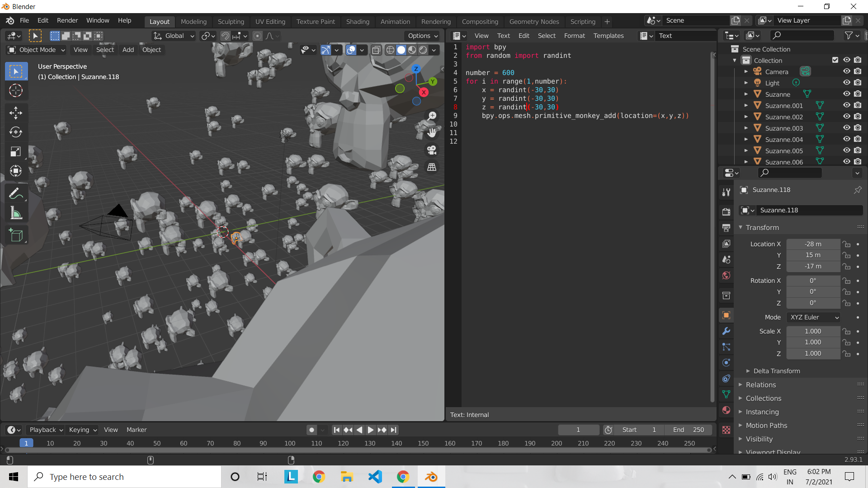Click the timeline play button
The image size is (868, 488).
tap(370, 430)
